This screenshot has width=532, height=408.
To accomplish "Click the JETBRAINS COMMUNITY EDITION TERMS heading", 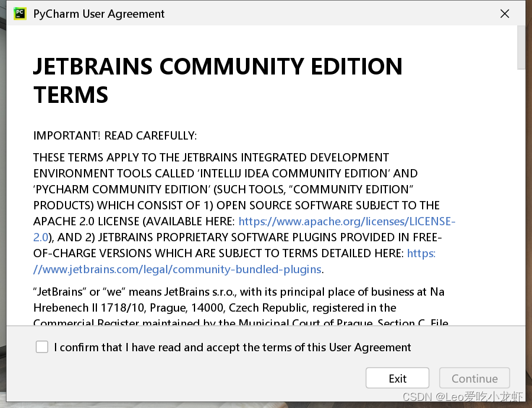I will pyautogui.click(x=218, y=80).
